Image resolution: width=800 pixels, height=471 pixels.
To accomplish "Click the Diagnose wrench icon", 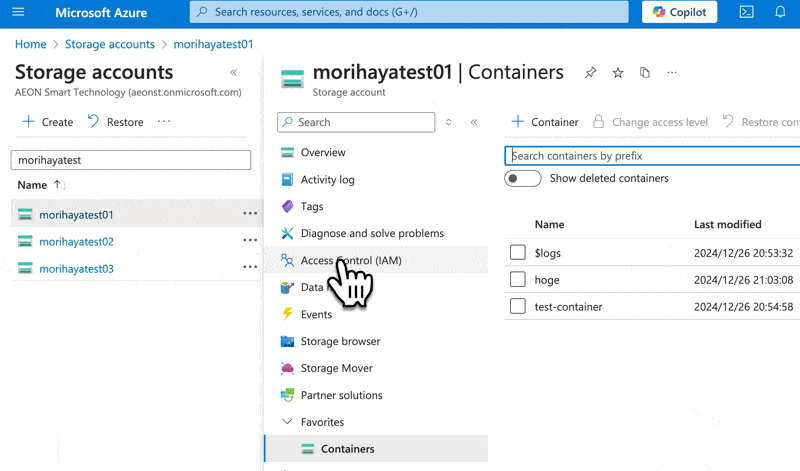I will (287, 233).
